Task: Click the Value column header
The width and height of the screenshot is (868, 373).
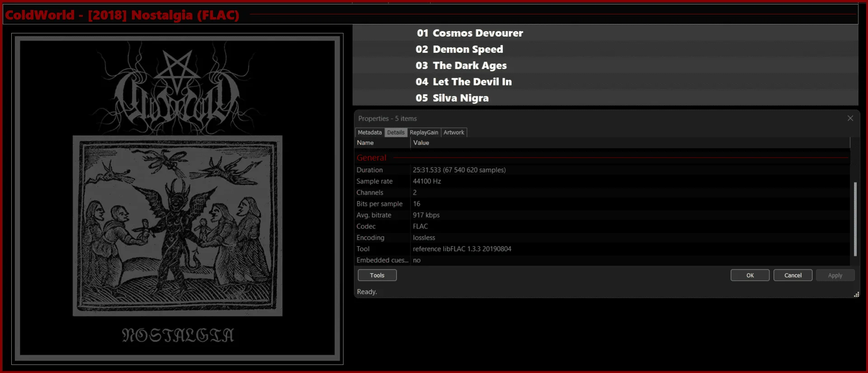Action: 630,143
